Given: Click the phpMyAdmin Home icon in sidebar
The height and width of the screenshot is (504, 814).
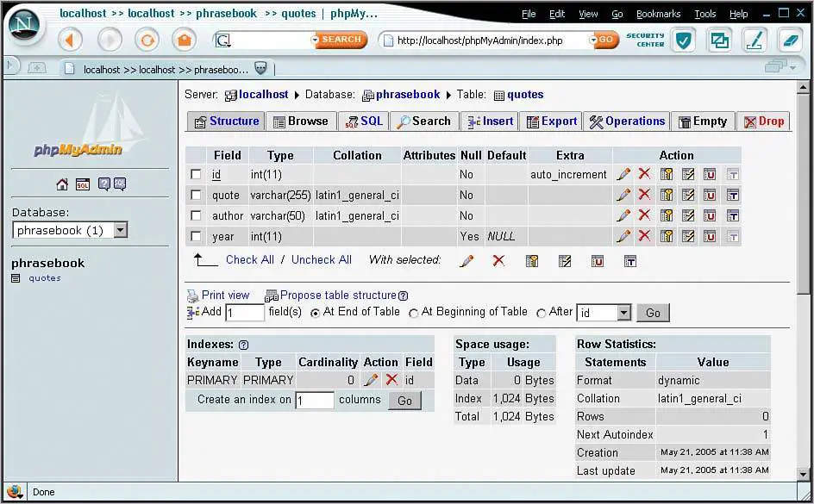Looking at the screenshot, I should tap(62, 184).
